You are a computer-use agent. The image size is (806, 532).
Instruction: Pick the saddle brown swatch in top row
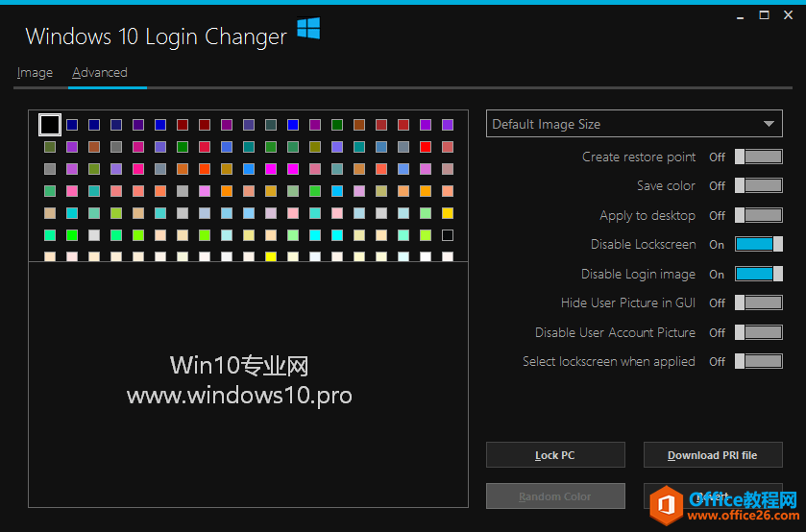(x=359, y=125)
